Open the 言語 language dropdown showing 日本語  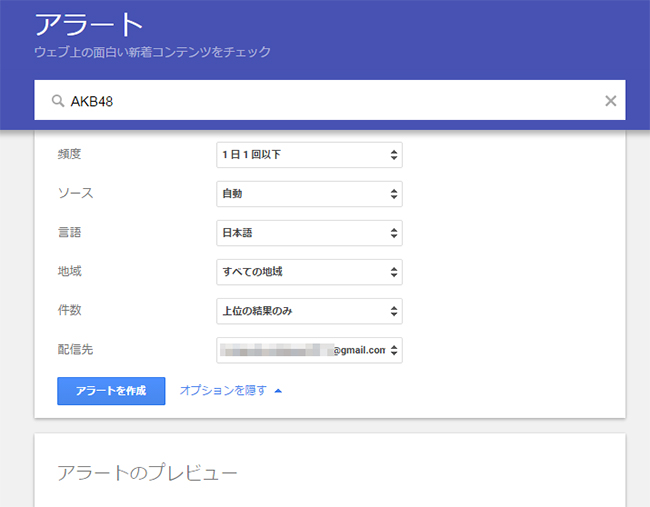[x=309, y=233]
